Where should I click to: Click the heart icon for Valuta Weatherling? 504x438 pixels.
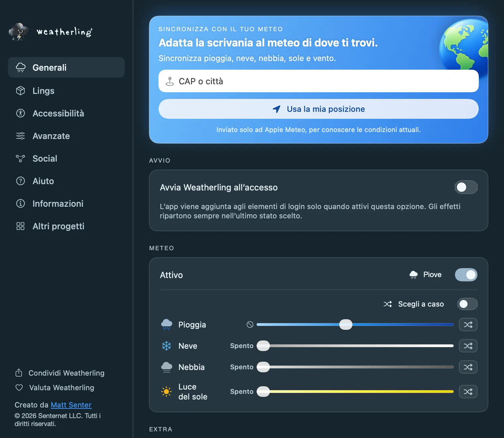19,388
